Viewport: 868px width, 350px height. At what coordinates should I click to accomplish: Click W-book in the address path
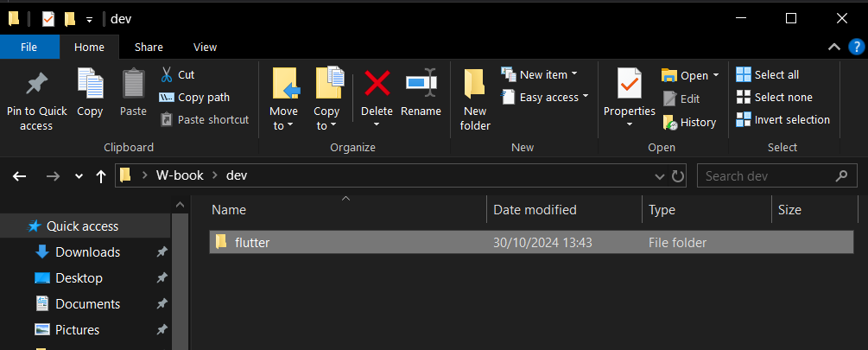[x=180, y=175]
